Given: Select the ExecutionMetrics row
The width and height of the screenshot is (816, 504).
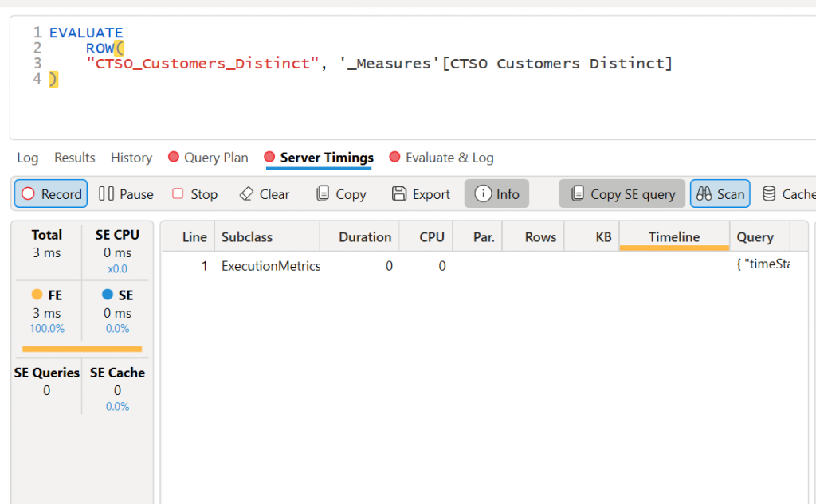Looking at the screenshot, I should 271,266.
